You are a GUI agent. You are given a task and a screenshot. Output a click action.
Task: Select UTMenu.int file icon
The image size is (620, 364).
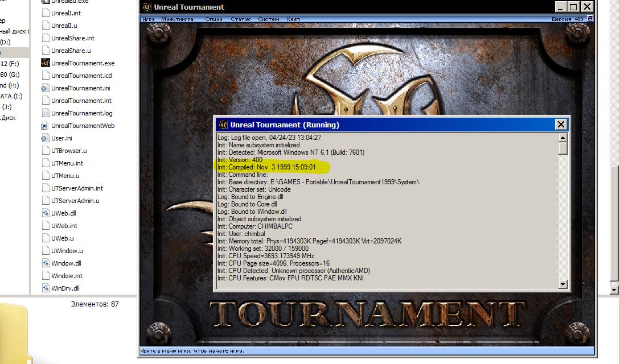pyautogui.click(x=46, y=163)
